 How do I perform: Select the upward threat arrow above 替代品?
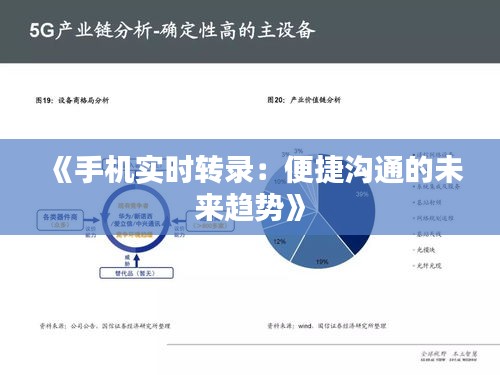[136, 261]
